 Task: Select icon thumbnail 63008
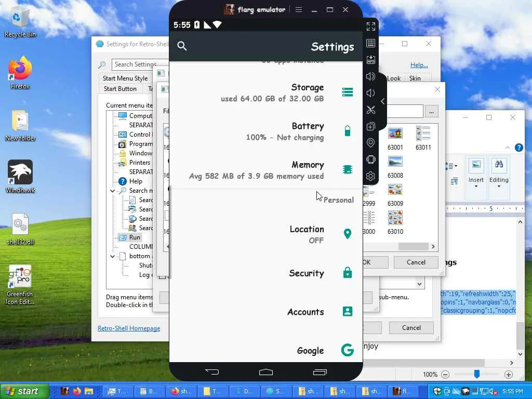(x=395, y=167)
